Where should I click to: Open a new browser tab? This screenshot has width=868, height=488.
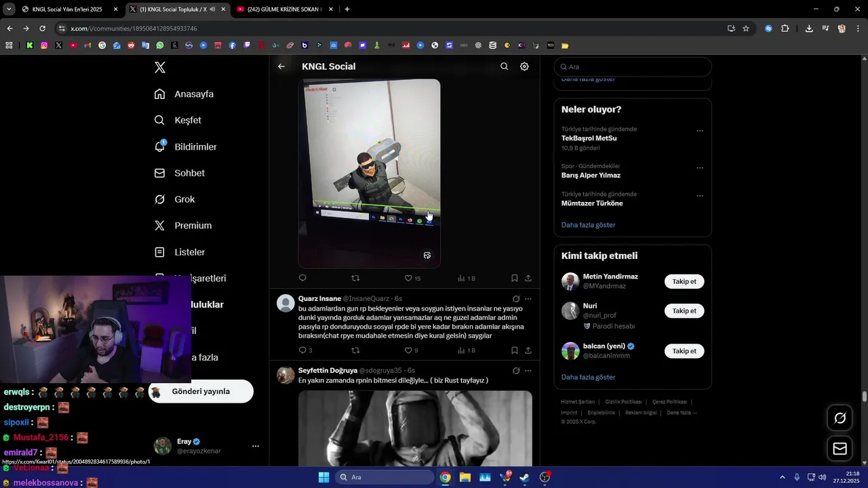(x=347, y=9)
